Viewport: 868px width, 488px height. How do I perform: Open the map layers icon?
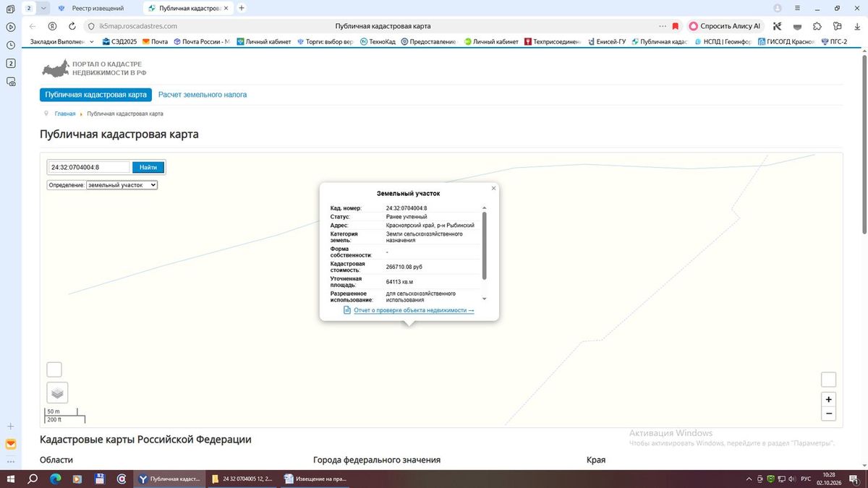pos(58,393)
